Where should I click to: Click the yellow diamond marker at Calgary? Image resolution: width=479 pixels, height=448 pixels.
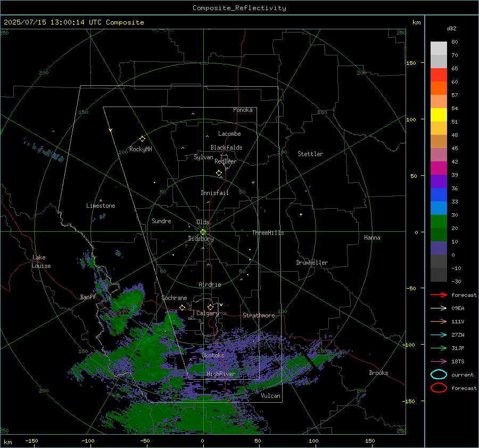(210, 307)
